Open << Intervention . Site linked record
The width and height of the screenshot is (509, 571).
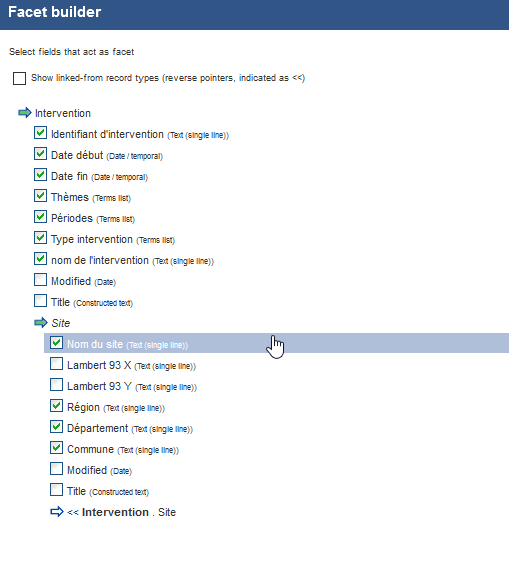coord(122,512)
